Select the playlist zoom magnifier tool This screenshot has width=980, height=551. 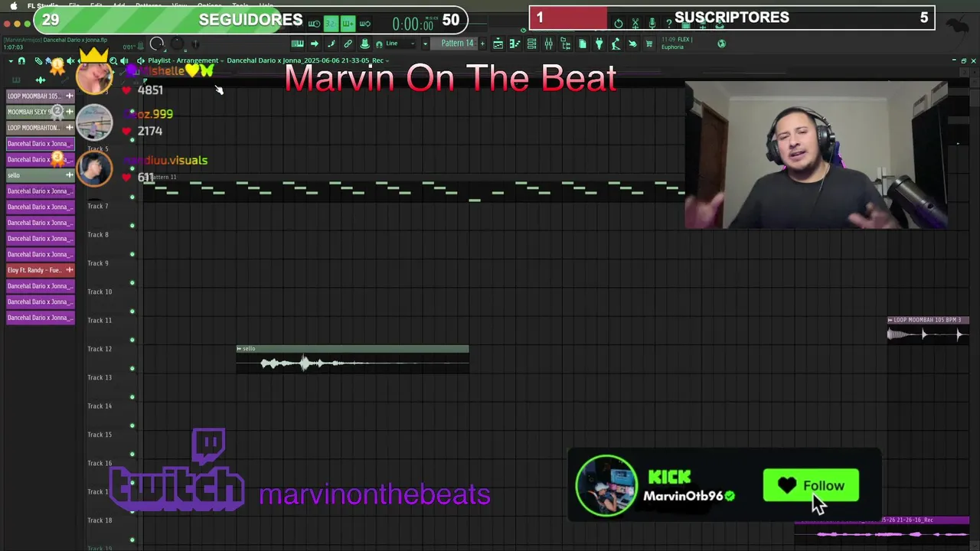click(113, 61)
